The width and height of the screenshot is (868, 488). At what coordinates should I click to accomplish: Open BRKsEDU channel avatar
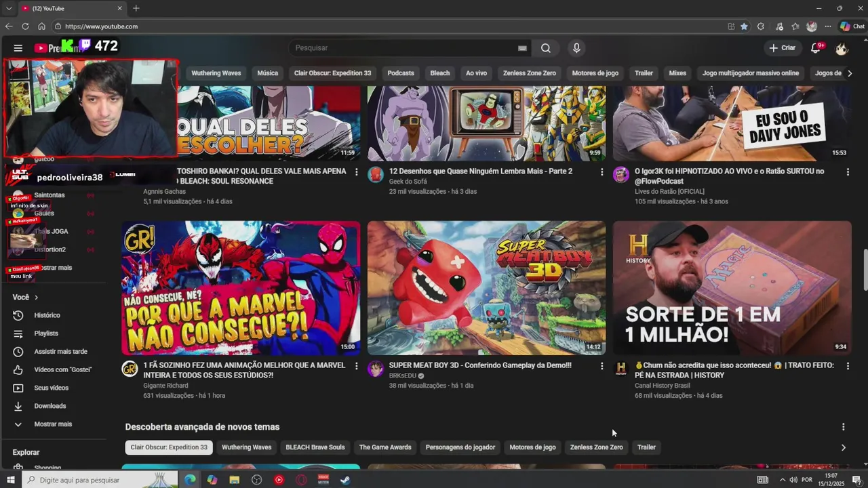pos(376,369)
